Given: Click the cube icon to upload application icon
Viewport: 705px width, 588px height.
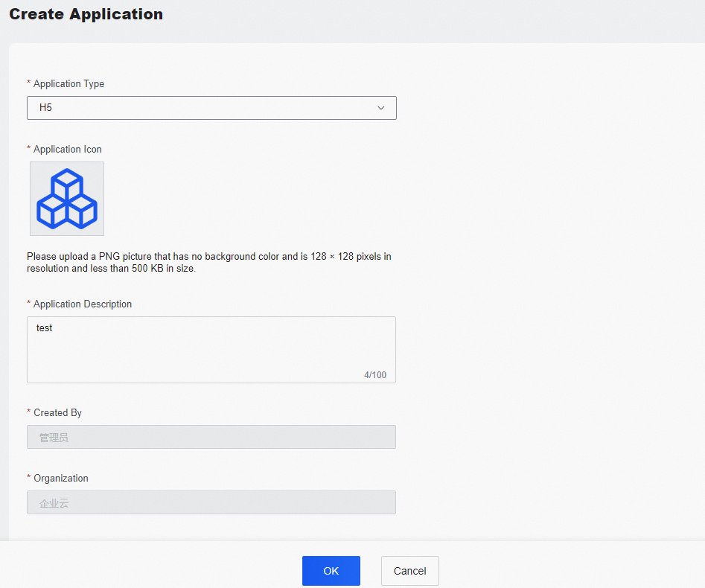Looking at the screenshot, I should click(66, 198).
